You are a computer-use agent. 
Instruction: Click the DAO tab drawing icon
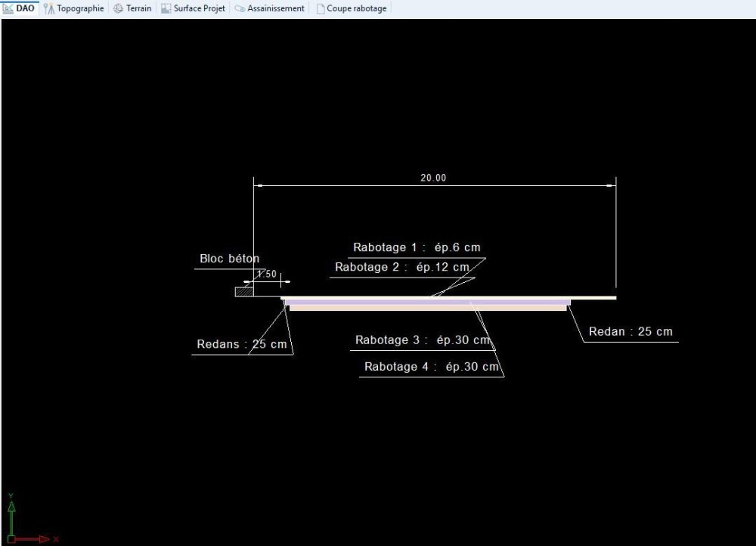click(x=8, y=8)
